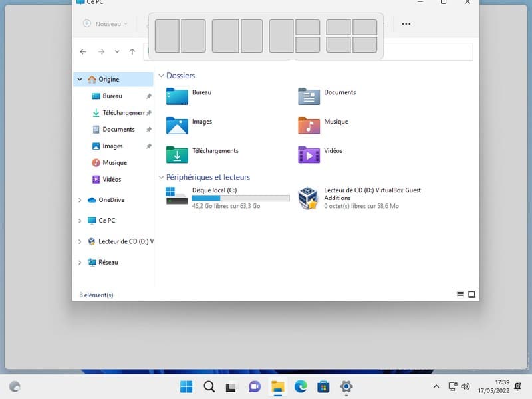Open the three-dots more options menu
Image resolution: width=532 pixels, height=399 pixels.
pos(406,24)
